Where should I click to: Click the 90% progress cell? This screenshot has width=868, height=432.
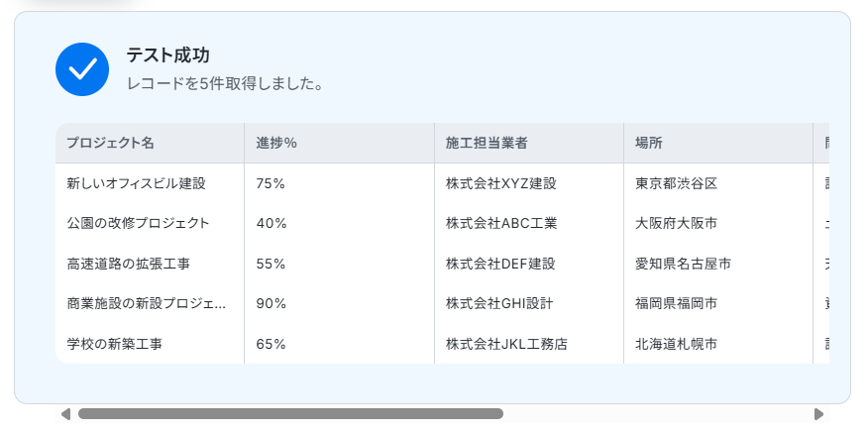271,303
